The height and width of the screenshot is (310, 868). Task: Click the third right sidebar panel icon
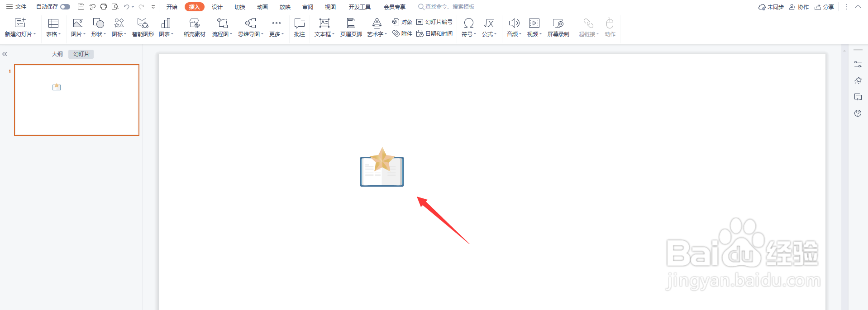(x=858, y=97)
